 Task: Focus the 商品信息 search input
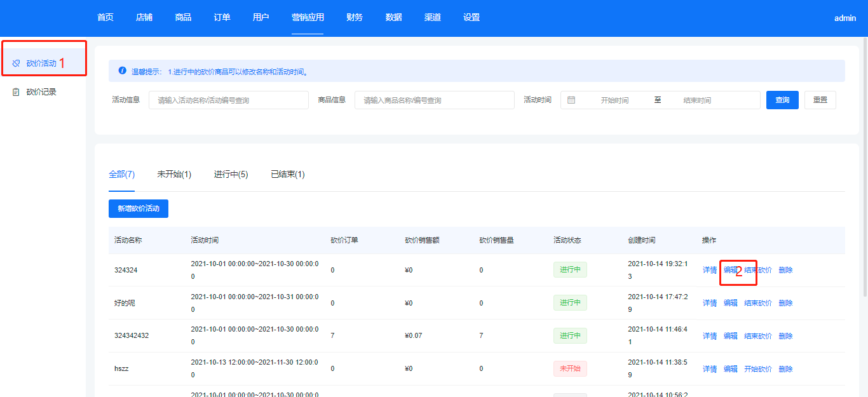(434, 100)
